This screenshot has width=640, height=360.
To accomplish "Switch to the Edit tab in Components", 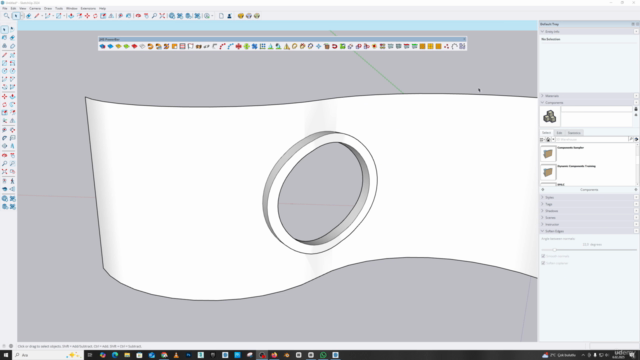I will tap(559, 133).
